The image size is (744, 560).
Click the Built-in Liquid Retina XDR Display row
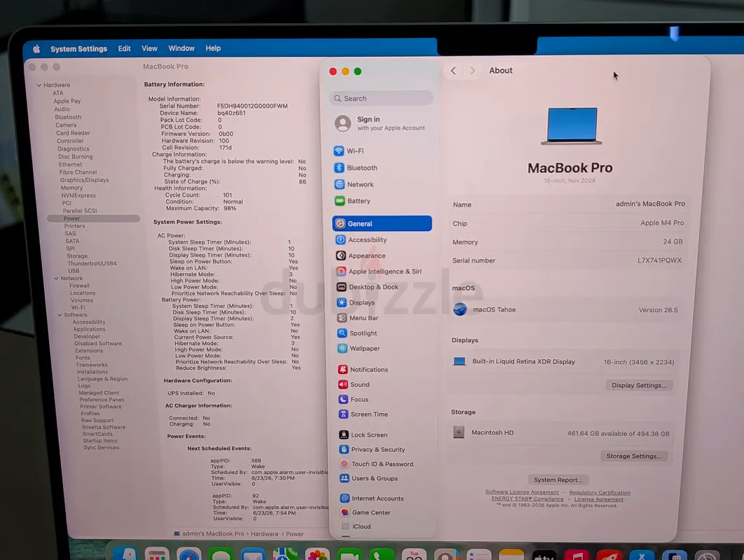pos(565,362)
